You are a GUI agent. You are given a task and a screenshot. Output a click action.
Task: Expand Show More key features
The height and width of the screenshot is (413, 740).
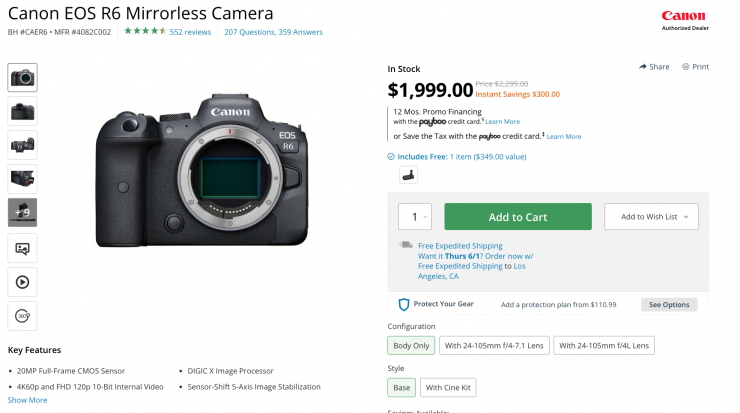point(27,400)
